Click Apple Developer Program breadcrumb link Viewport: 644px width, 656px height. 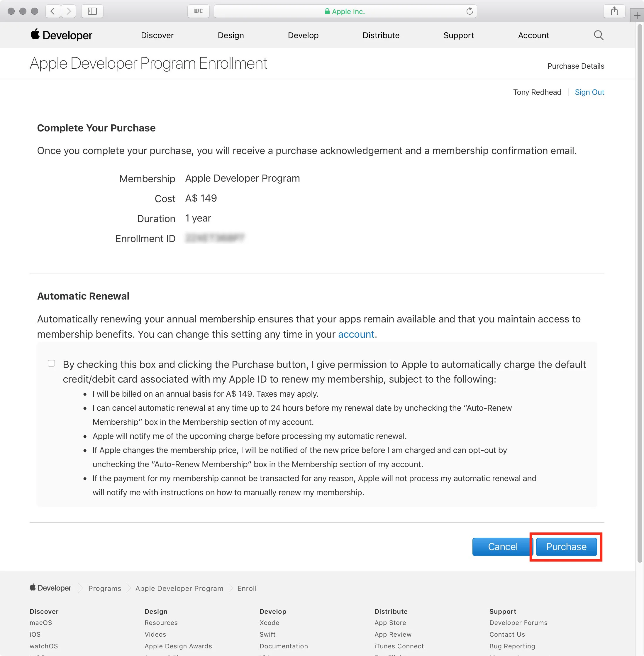click(179, 588)
